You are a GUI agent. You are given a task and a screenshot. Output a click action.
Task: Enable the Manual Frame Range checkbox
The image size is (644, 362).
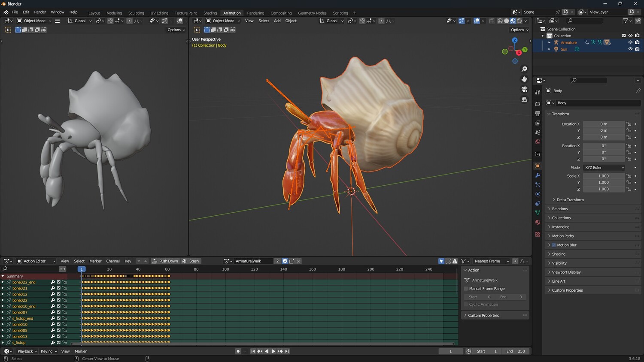(466, 289)
